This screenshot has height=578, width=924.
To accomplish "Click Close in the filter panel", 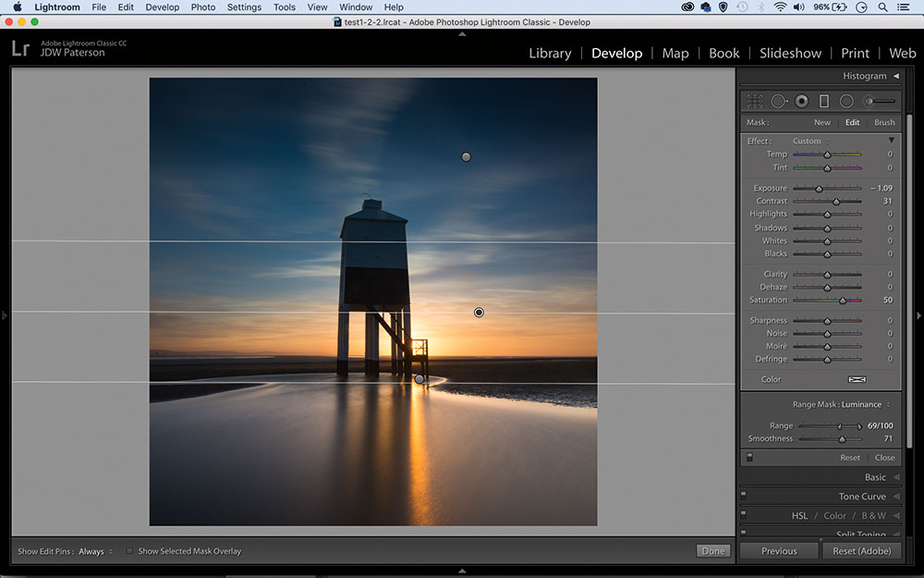I will (884, 458).
